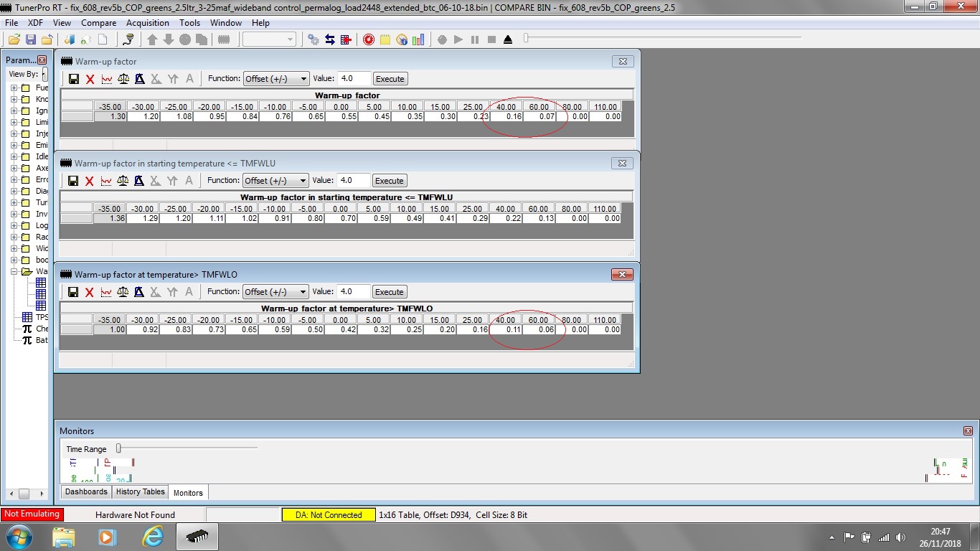Click the play triangle playback button
The height and width of the screenshot is (551, 980).
tap(458, 39)
